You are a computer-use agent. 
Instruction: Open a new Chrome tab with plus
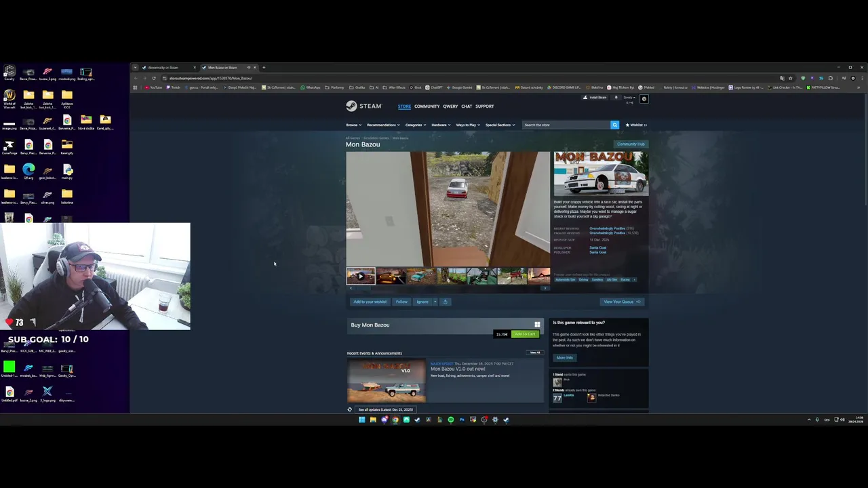coord(264,67)
